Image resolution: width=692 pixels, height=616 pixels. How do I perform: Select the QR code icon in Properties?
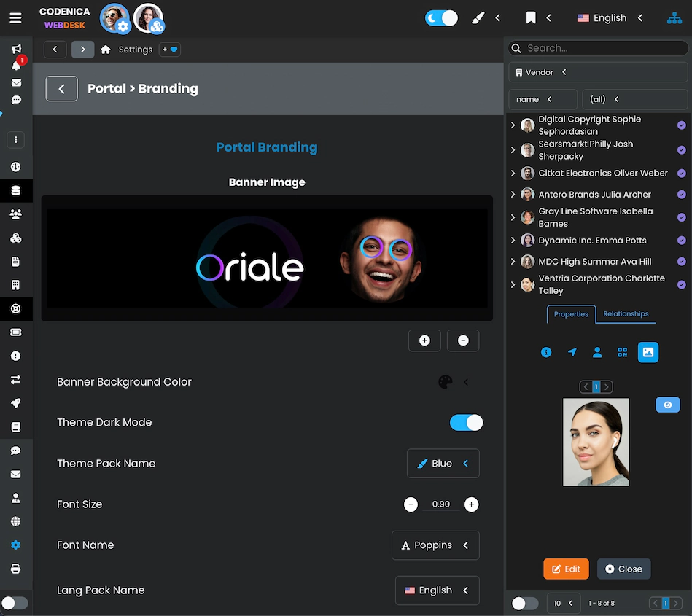point(623,352)
